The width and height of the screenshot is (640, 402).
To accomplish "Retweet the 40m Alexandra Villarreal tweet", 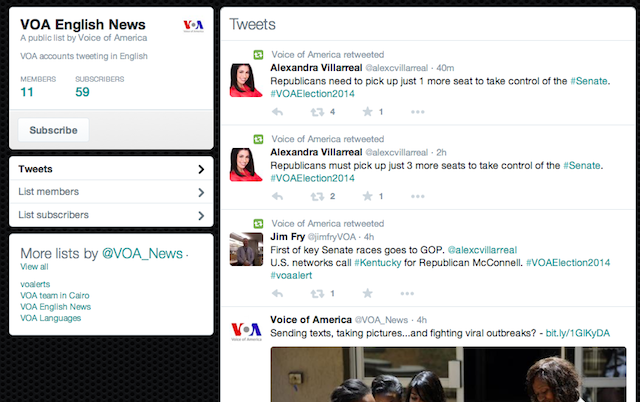I will coord(317,112).
